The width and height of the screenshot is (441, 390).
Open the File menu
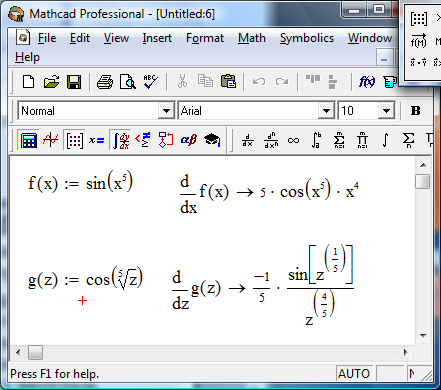click(47, 38)
